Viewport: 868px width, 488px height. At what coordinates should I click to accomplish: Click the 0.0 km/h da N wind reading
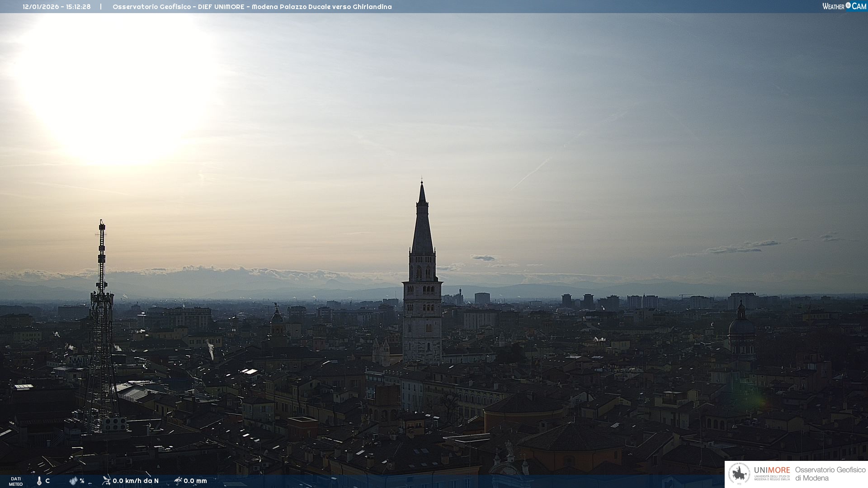(x=136, y=481)
